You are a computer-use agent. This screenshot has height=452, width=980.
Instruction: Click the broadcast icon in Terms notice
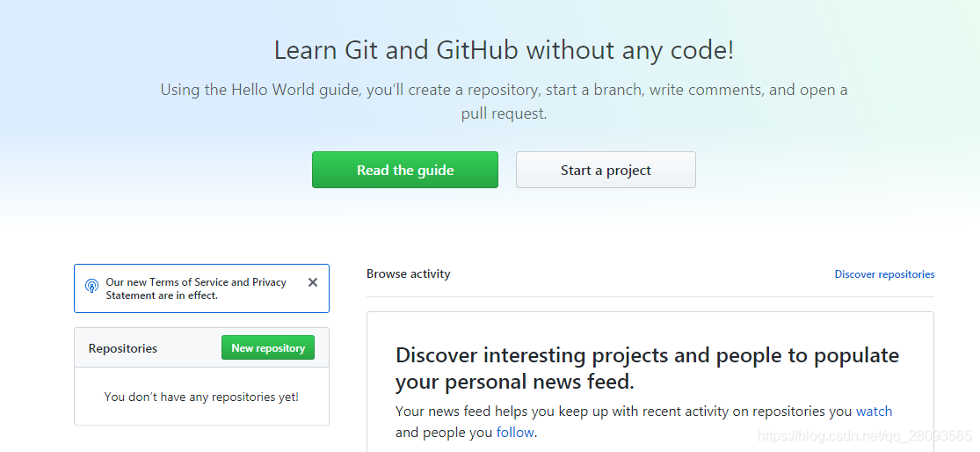(x=92, y=287)
